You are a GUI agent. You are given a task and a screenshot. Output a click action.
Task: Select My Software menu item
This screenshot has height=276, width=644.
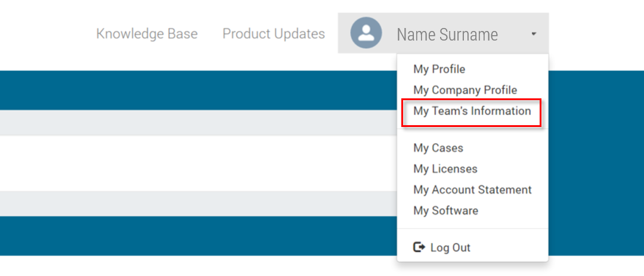pyautogui.click(x=445, y=210)
